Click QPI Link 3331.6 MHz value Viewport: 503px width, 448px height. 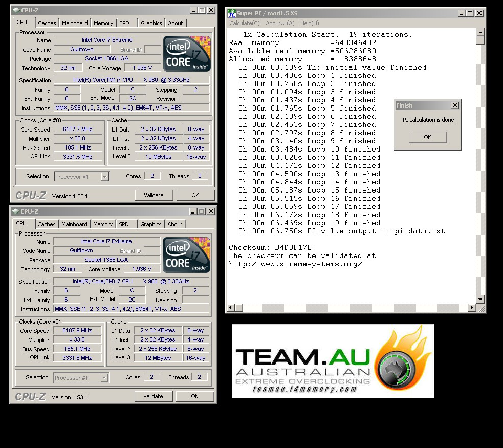click(77, 358)
